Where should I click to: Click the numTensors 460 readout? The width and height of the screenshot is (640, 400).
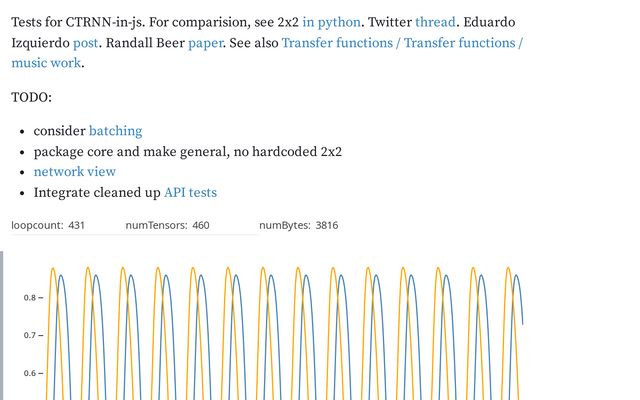[167, 225]
